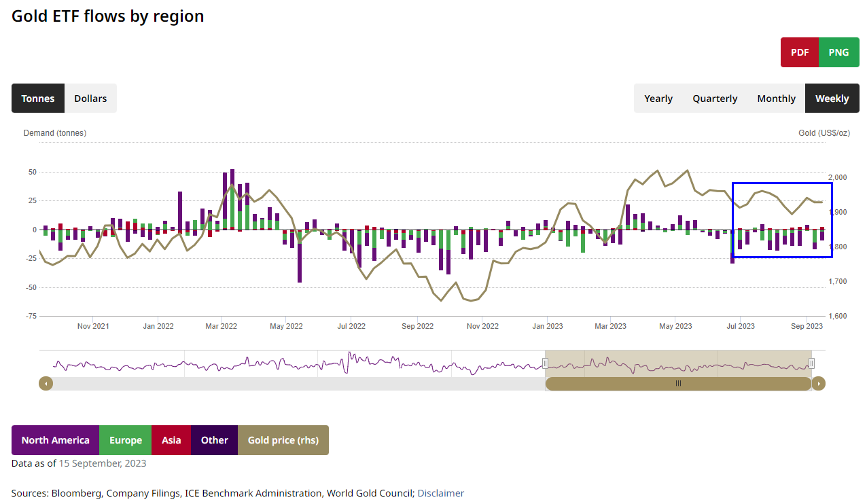Switch units to Tonnes
Image resolution: width=867 pixels, height=504 pixels.
pyautogui.click(x=38, y=98)
